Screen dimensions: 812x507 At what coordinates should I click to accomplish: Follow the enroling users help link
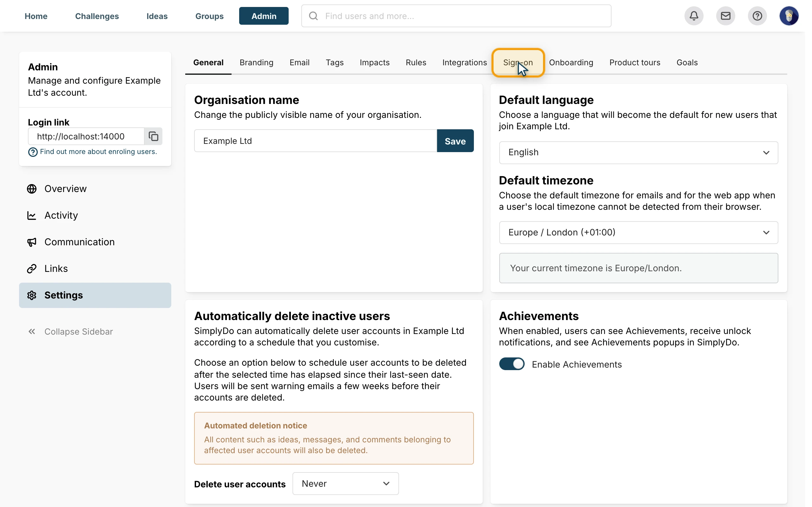pos(98,151)
